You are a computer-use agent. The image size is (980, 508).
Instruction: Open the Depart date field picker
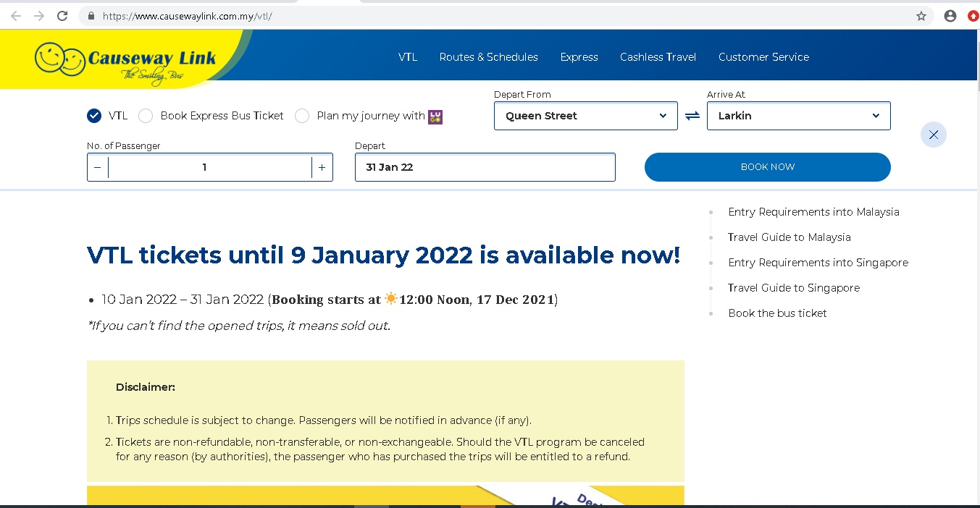click(485, 167)
